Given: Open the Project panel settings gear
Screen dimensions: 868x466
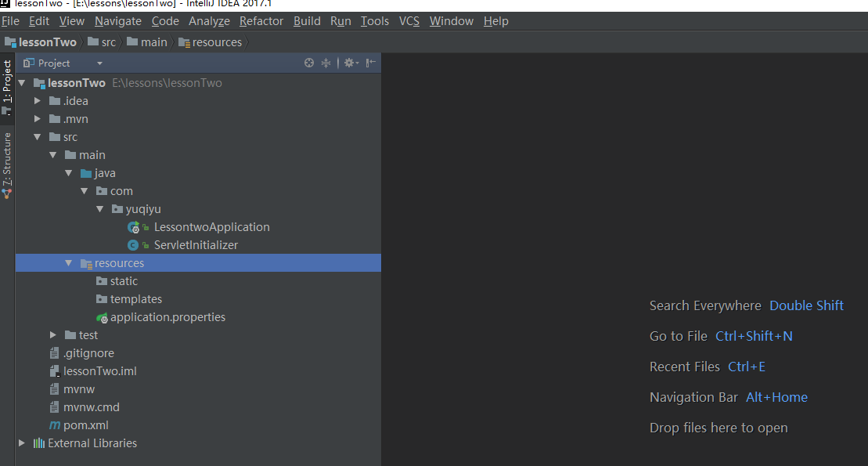Looking at the screenshot, I should click(x=351, y=63).
